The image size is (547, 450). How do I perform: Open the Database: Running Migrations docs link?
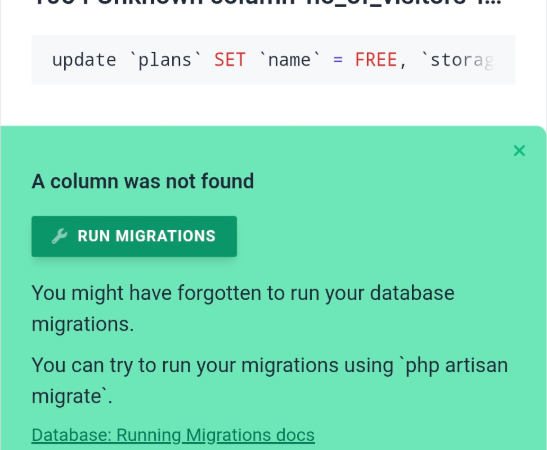pos(173,435)
